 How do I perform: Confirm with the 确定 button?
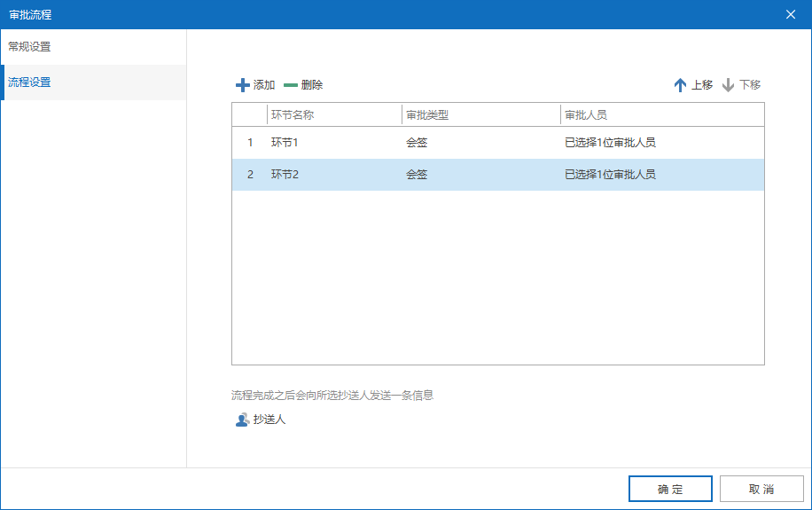point(670,489)
